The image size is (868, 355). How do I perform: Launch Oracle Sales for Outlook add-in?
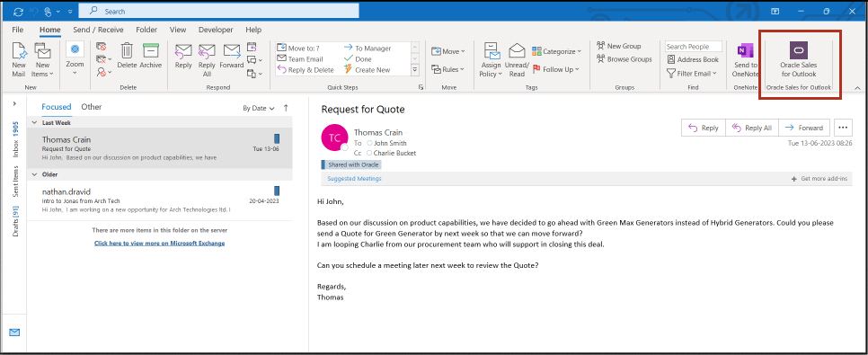pyautogui.click(x=798, y=60)
